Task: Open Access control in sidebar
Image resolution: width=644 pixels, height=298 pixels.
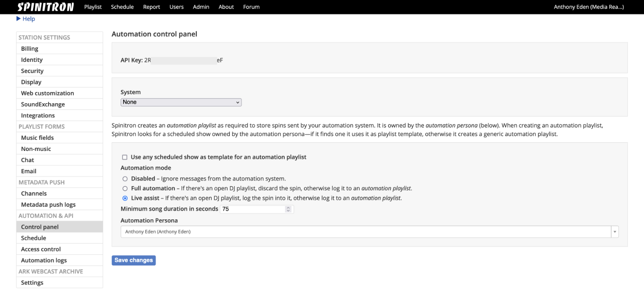Action: (41, 249)
